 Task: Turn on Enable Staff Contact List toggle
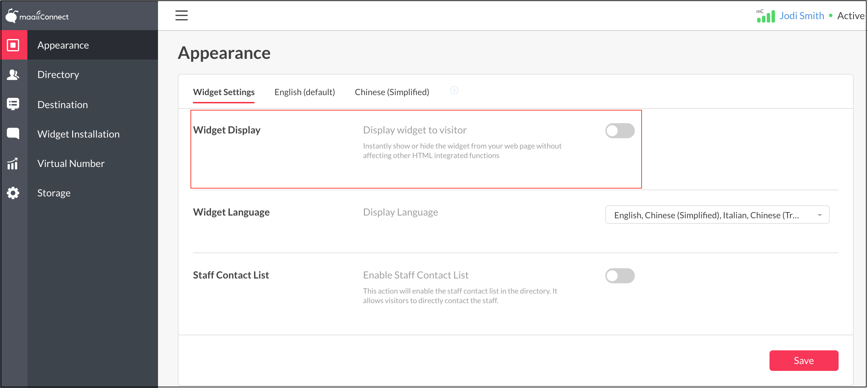pyautogui.click(x=619, y=276)
